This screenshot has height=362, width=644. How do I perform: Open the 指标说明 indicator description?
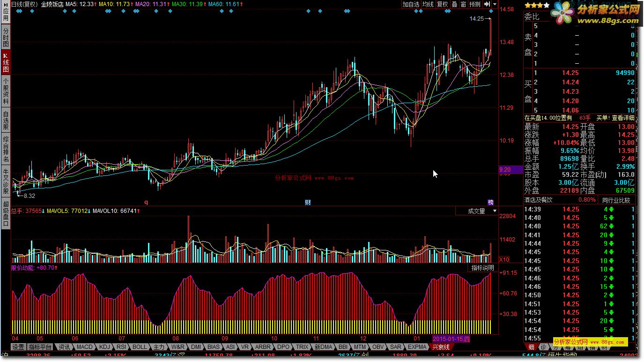pos(482,268)
